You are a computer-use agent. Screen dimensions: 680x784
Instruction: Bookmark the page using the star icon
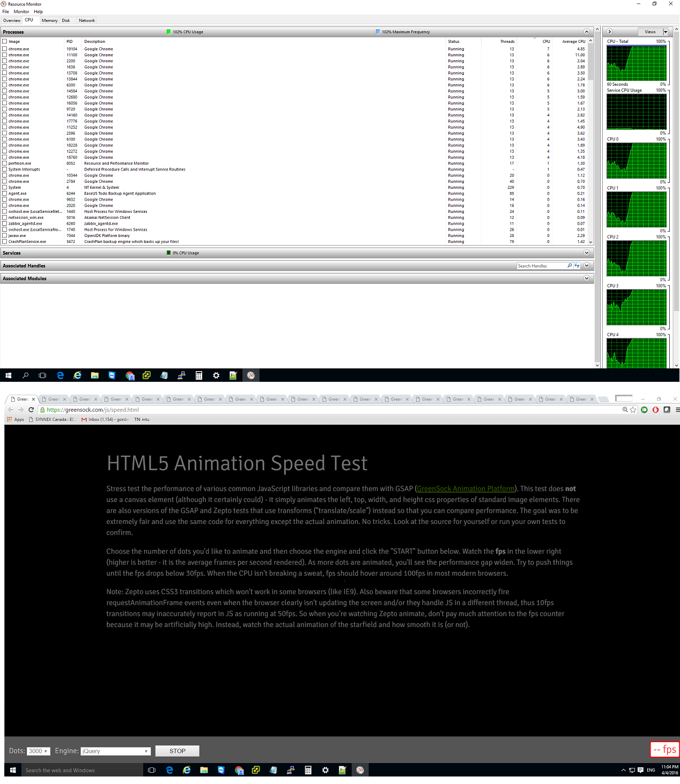pos(633,410)
